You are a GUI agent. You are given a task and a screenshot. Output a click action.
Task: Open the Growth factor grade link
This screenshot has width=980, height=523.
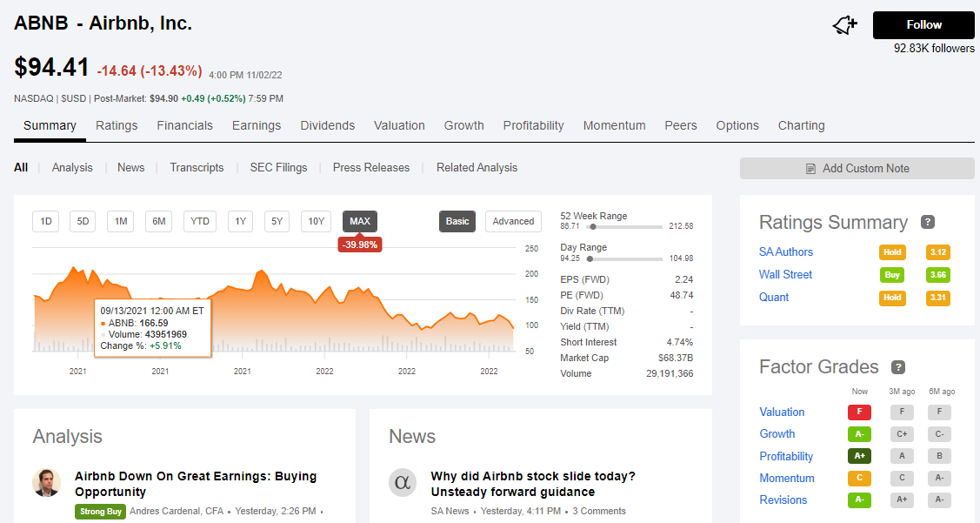tap(777, 434)
